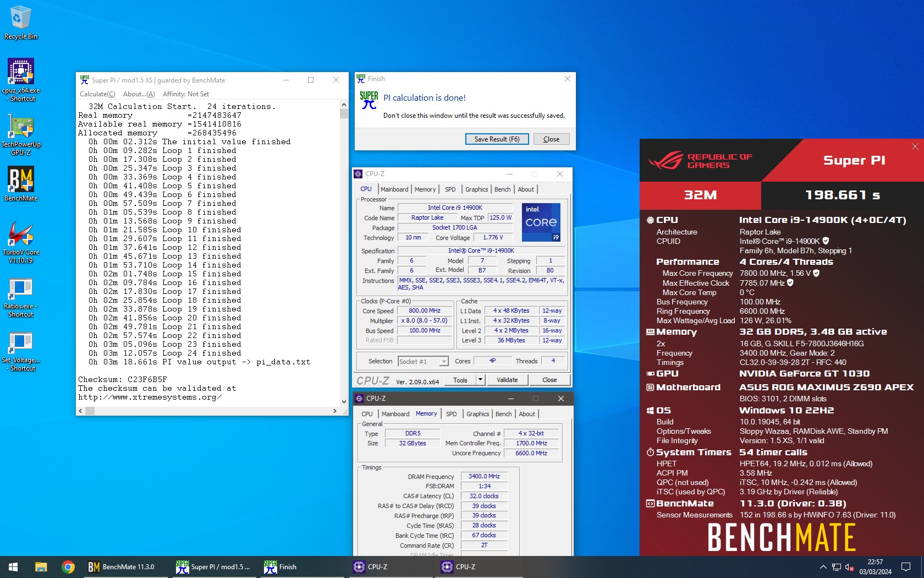Switch to Memory tab in upper CPU-Z
Screen dimensions: 924x578
pos(425,189)
